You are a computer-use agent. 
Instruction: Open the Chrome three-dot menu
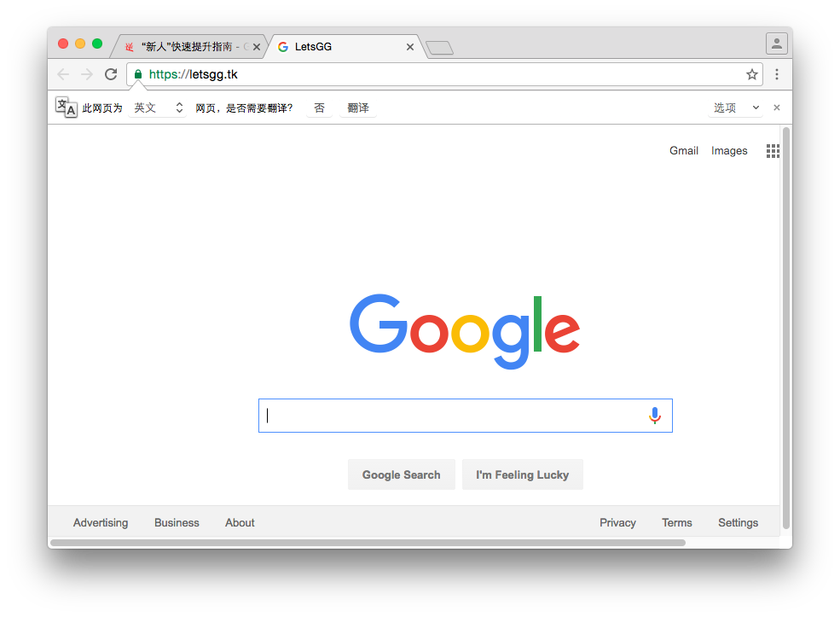(777, 74)
